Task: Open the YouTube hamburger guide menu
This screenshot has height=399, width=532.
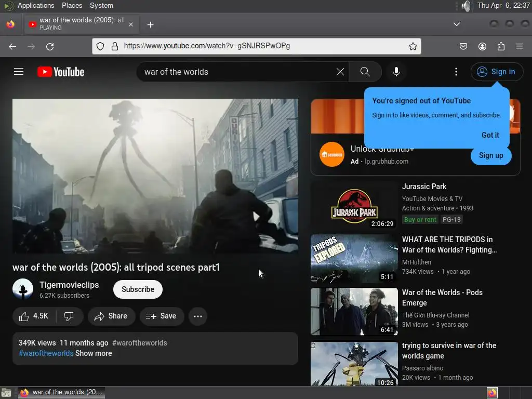Action: (19, 72)
